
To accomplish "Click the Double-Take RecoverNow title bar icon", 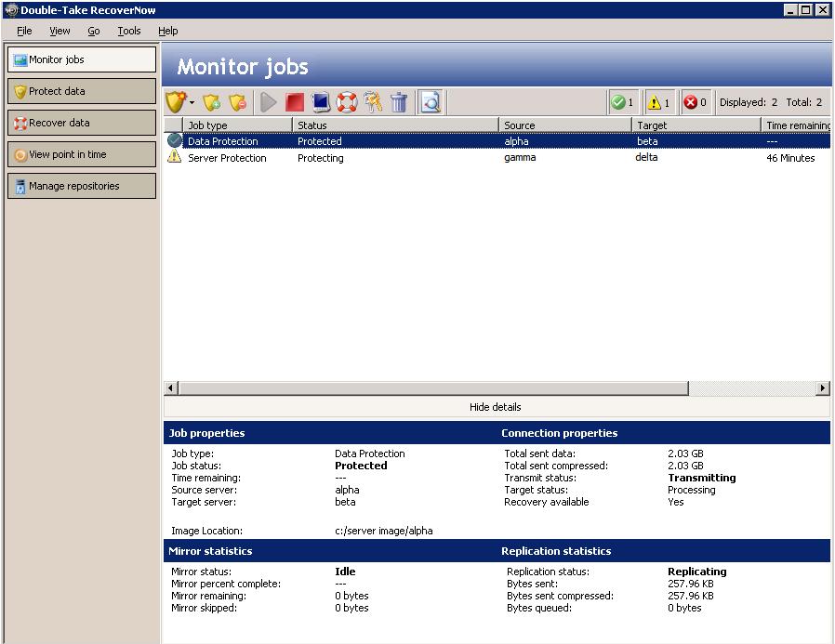I will coord(11,10).
